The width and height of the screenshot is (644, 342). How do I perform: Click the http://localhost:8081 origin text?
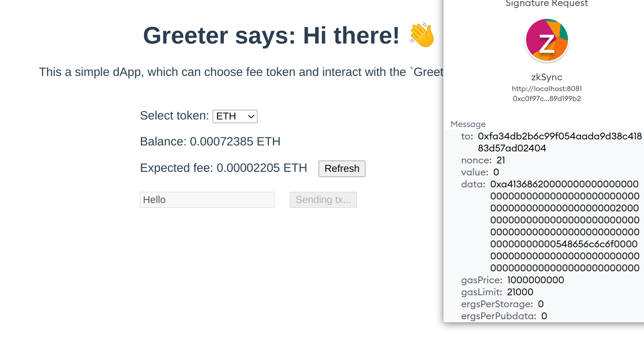tap(546, 89)
